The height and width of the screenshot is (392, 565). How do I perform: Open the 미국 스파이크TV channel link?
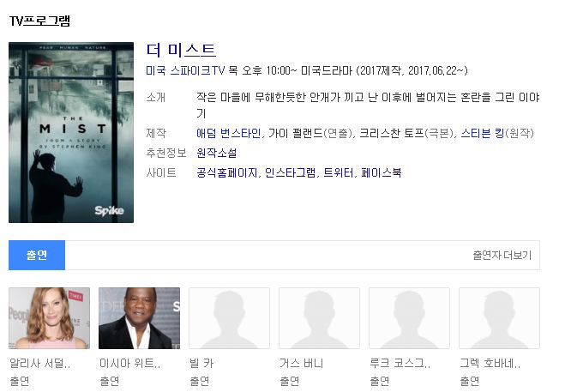pos(185,70)
